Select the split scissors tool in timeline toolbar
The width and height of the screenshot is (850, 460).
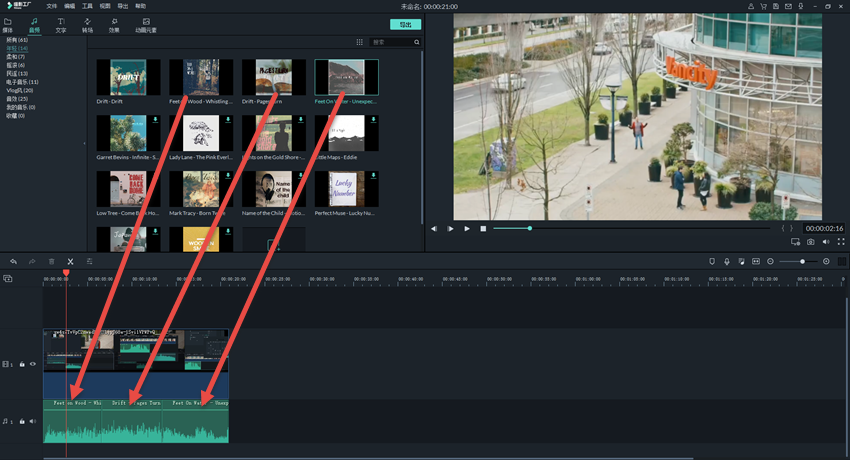click(70, 261)
